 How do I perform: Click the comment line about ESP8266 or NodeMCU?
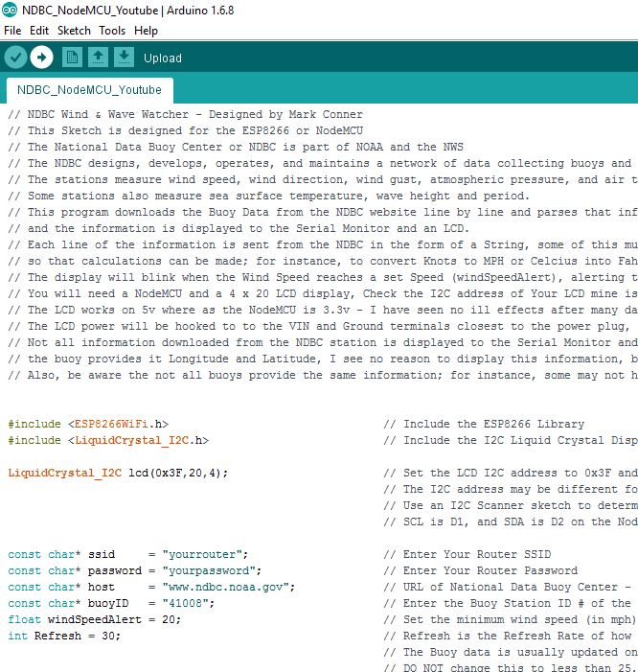[x=185, y=131]
